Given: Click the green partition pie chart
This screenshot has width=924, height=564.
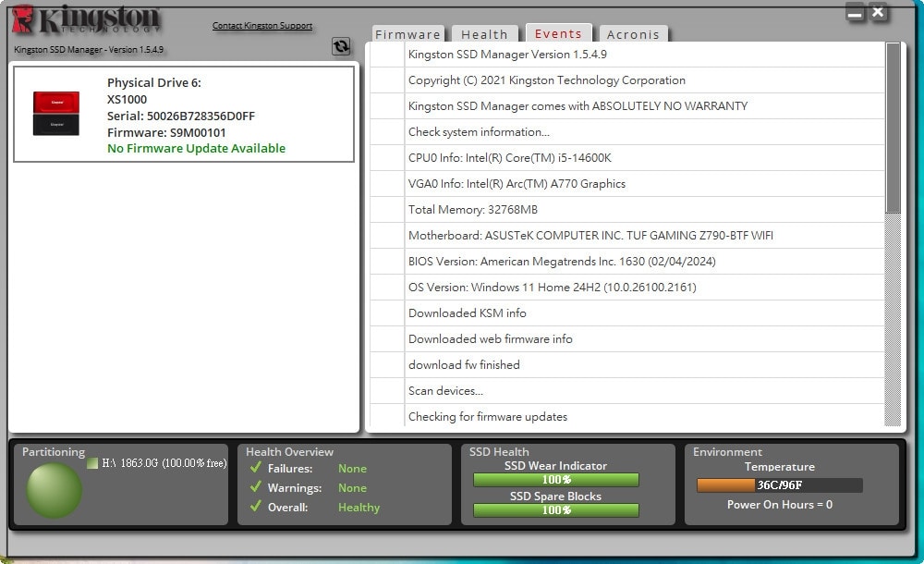Looking at the screenshot, I should [55, 490].
